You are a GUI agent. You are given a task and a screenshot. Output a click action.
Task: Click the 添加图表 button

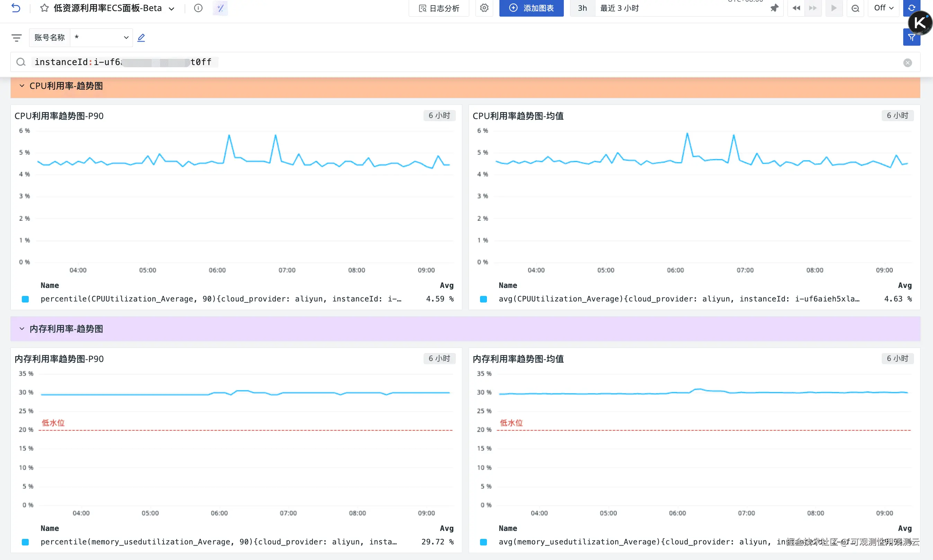(531, 8)
